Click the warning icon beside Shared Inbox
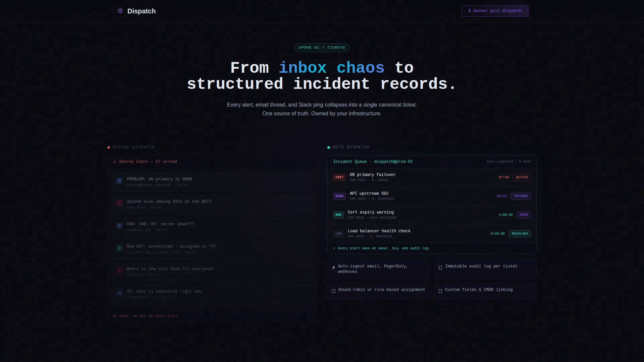 pos(115,162)
